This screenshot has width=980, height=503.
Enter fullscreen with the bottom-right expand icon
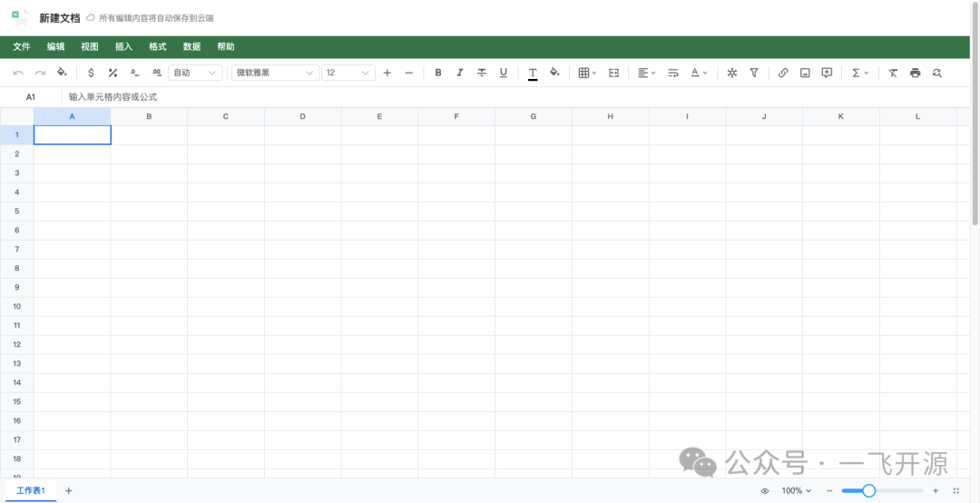pos(955,491)
